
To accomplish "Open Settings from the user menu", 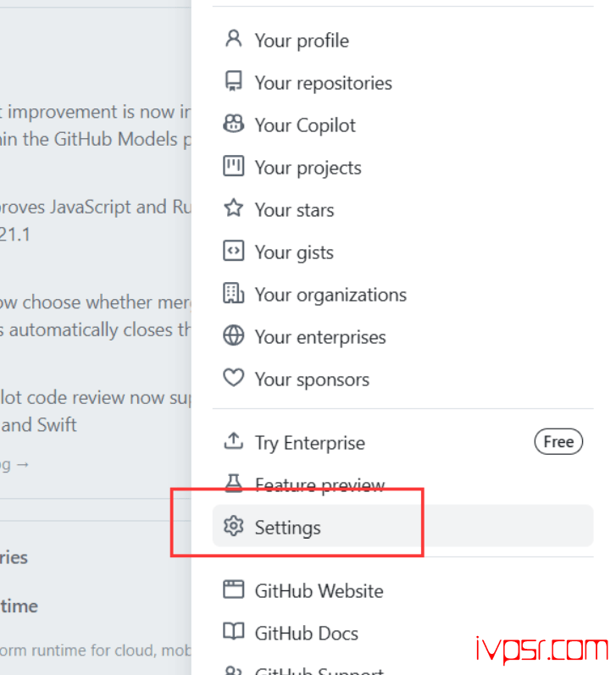I will 288,528.
